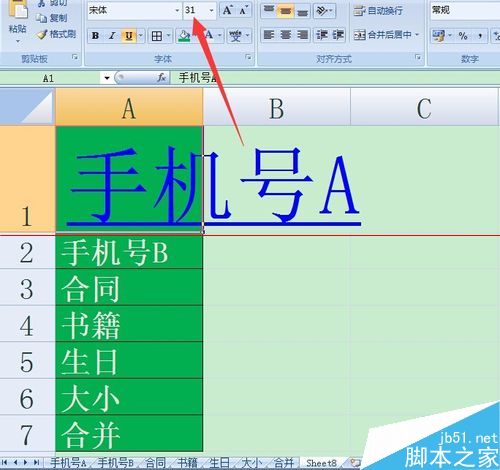500x470 pixels.
Task: Select row 3 header
Action: click(27, 288)
